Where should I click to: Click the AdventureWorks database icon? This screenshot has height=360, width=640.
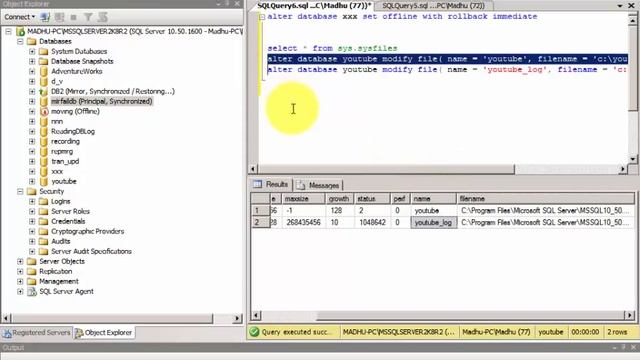44,71
